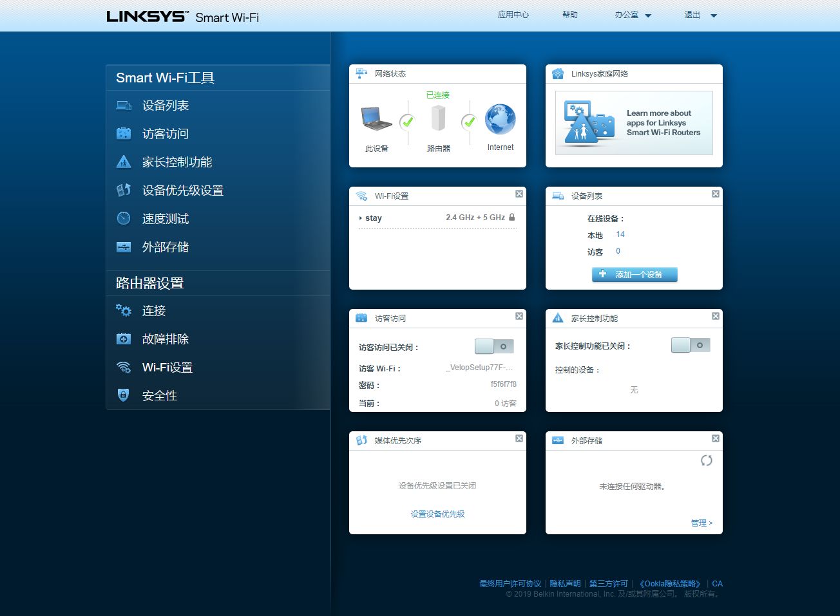Click the CA footer link
Viewport: 840px width, 616px height.
(717, 584)
